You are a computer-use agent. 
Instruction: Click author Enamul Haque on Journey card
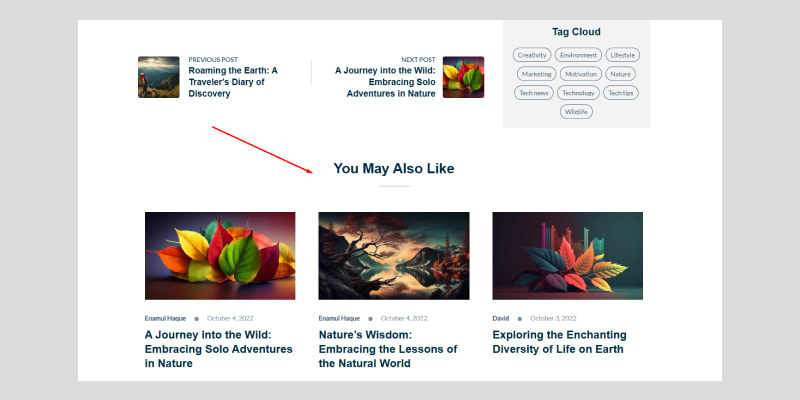coord(165,318)
